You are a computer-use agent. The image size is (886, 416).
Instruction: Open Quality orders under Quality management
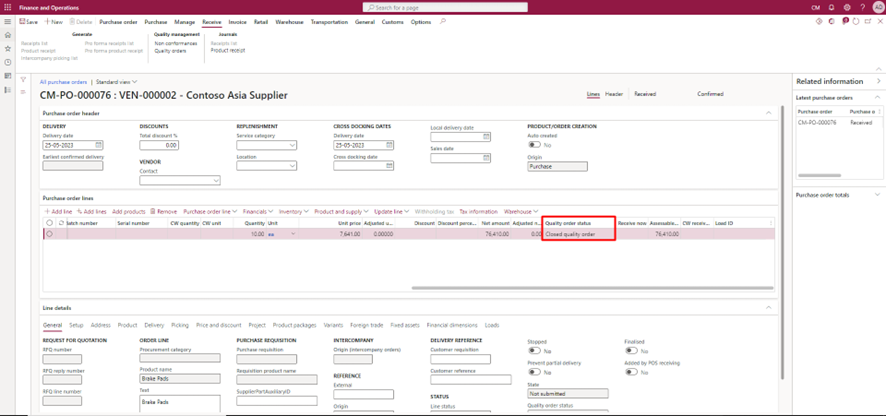pyautogui.click(x=171, y=50)
